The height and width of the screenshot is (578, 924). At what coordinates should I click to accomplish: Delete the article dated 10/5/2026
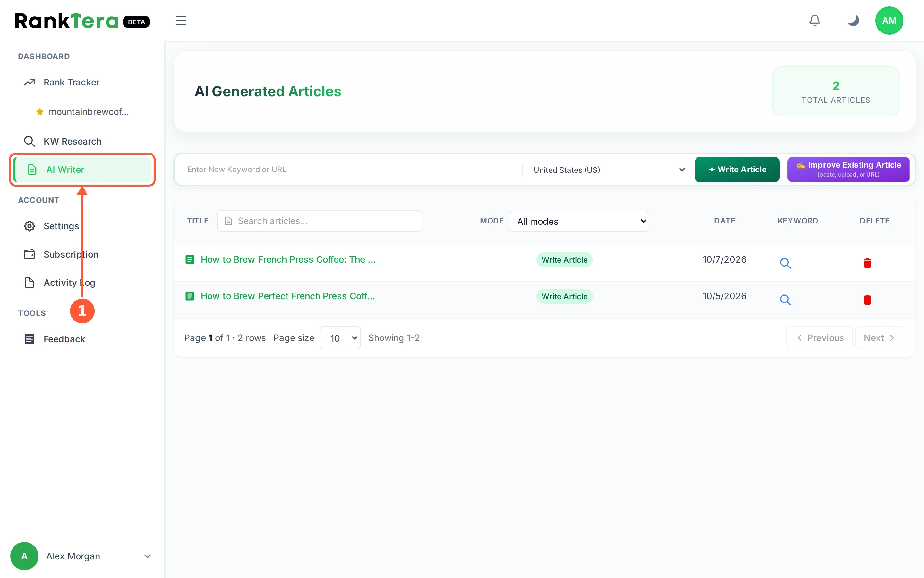click(867, 300)
